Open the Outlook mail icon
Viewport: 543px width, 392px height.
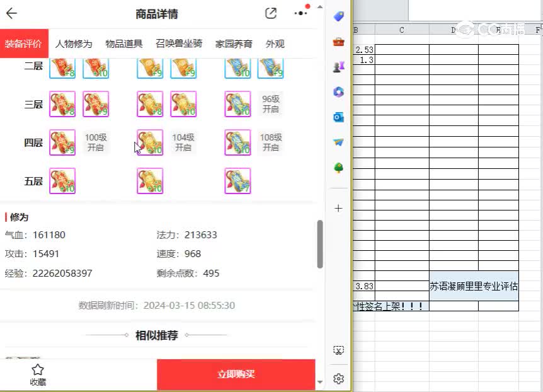[338, 117]
